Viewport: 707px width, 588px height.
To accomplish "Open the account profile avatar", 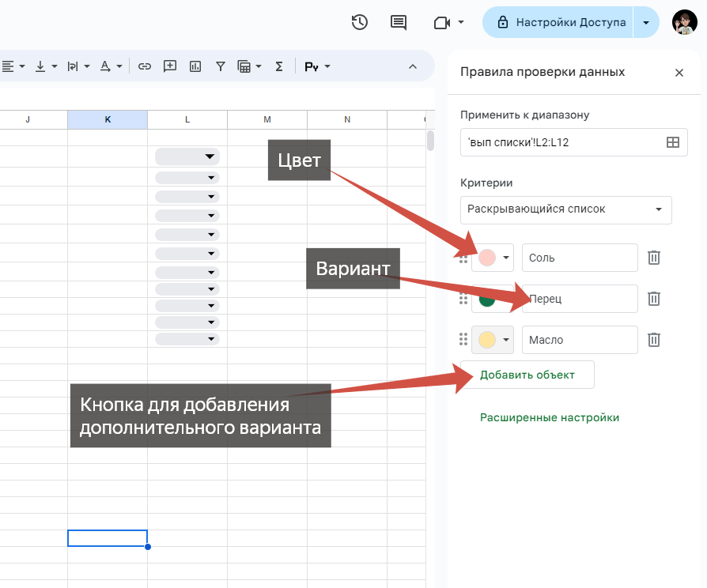I will click(x=684, y=22).
